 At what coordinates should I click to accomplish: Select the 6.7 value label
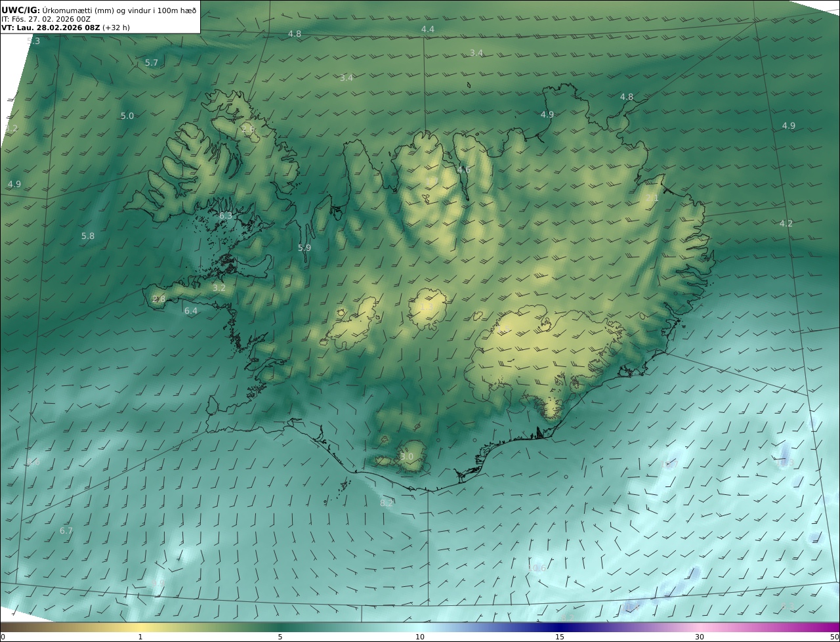pyautogui.click(x=66, y=531)
